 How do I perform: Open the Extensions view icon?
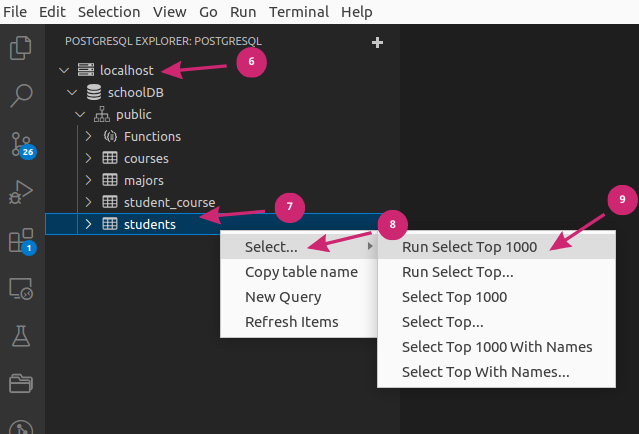22,241
